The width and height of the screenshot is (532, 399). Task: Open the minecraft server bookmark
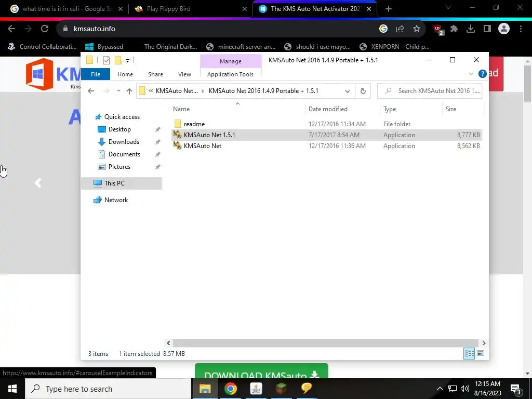241,47
